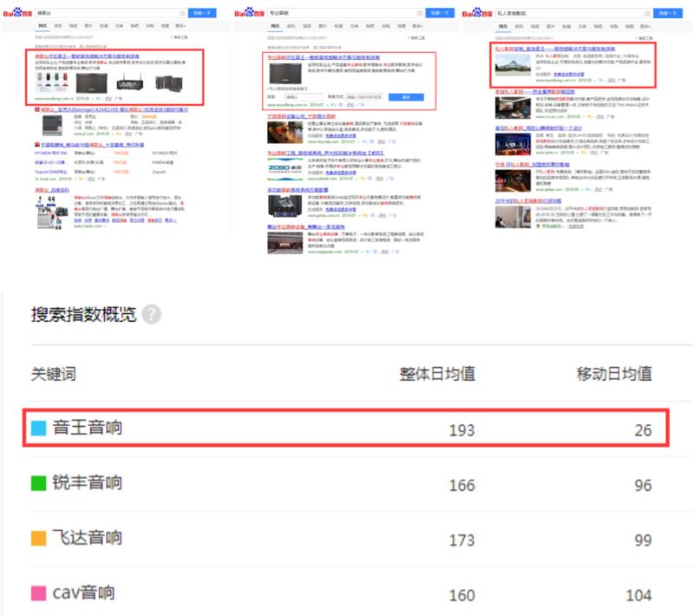Image resolution: width=693 pixels, height=616 pixels.
Task: Open image search camera icon in 专业音响 search box
Action: pyautogui.click(x=420, y=13)
